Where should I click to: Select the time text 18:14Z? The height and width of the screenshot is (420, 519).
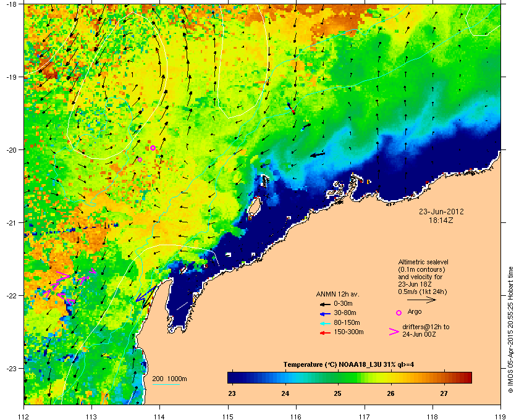pyautogui.click(x=441, y=220)
